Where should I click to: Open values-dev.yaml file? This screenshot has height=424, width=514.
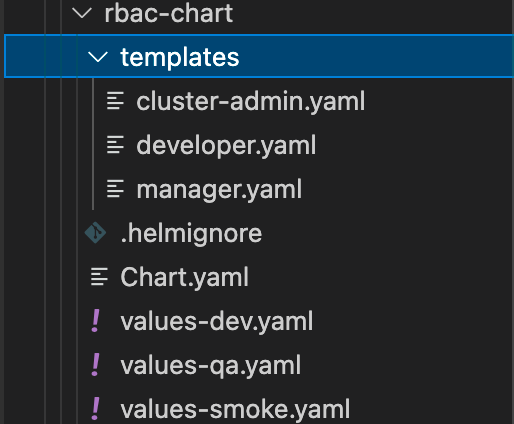click(217, 321)
